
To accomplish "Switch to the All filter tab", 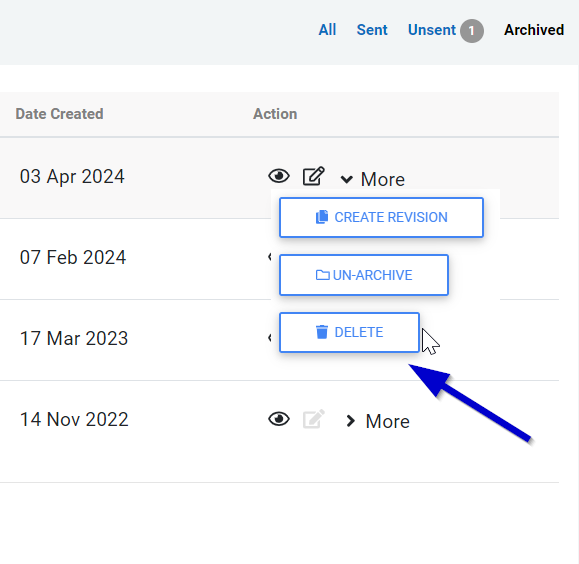I will tap(327, 30).
